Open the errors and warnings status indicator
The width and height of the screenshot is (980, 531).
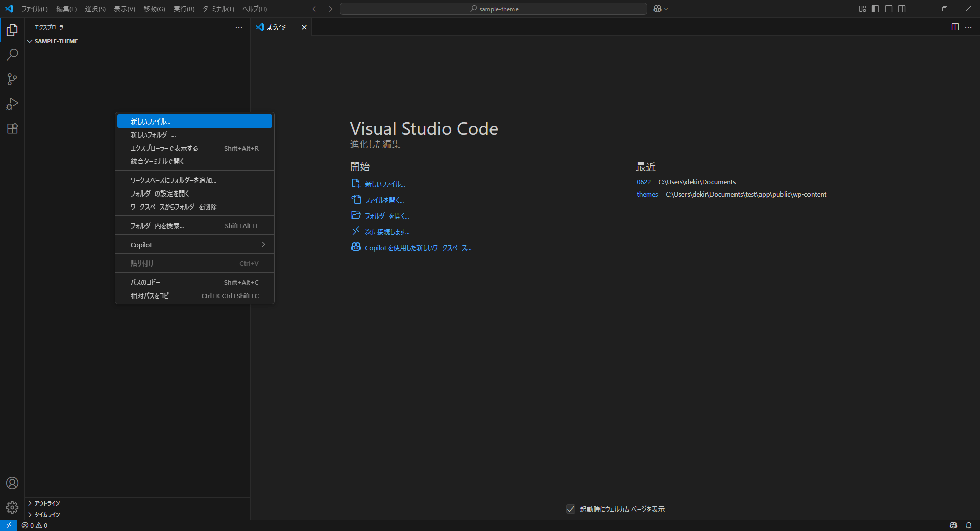pyautogui.click(x=35, y=525)
